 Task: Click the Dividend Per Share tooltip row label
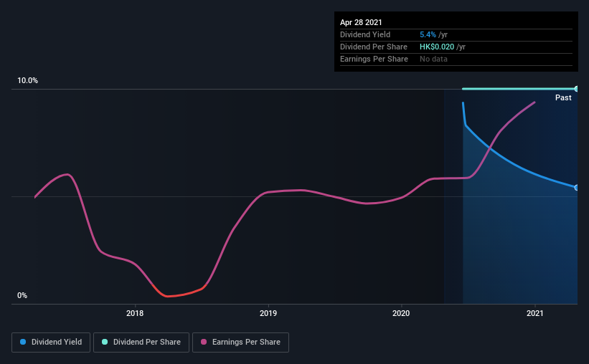click(373, 47)
